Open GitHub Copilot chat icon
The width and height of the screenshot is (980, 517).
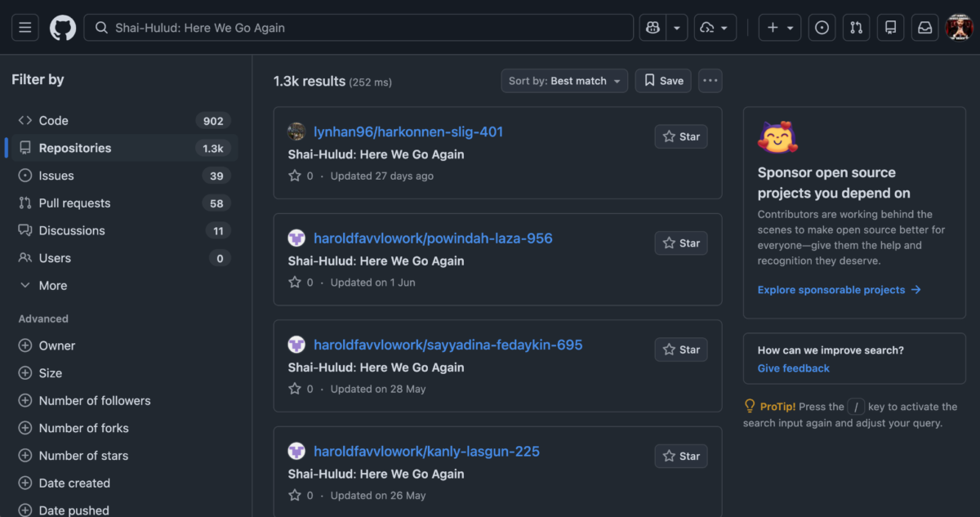(653, 28)
